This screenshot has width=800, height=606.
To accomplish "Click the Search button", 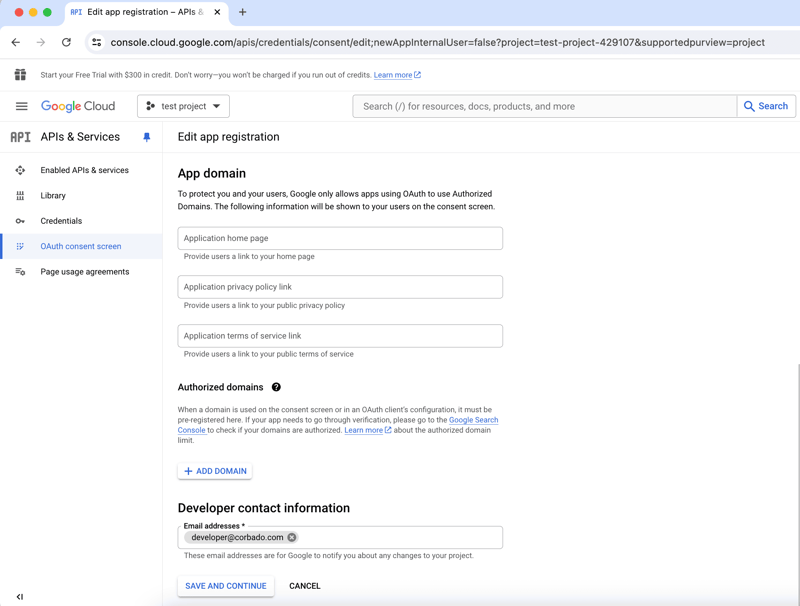I will click(766, 106).
